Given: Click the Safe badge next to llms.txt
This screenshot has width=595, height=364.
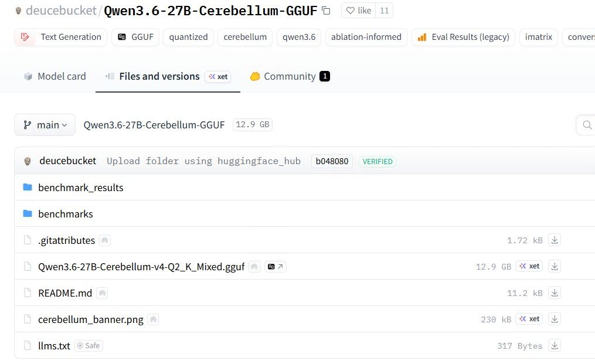Looking at the screenshot, I should tap(89, 346).
